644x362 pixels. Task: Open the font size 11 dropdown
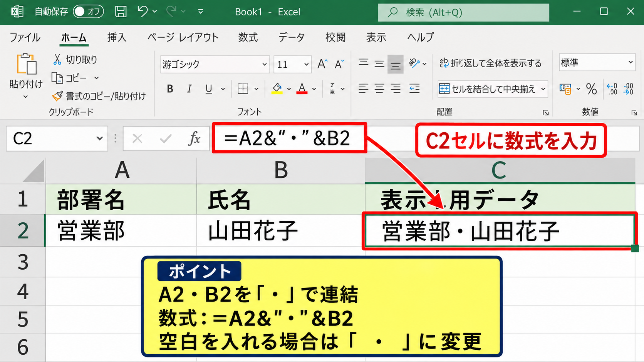(x=306, y=64)
